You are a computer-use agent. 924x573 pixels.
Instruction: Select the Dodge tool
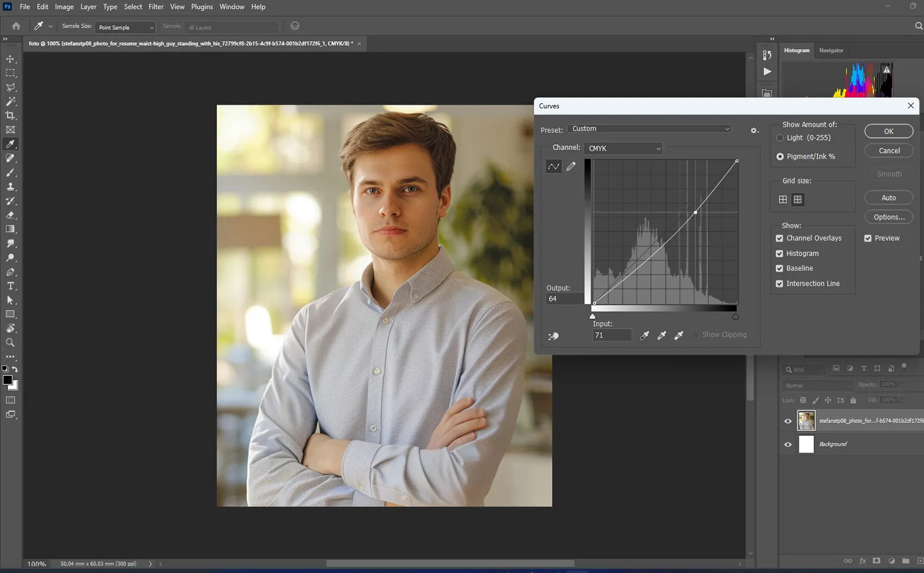(x=10, y=258)
